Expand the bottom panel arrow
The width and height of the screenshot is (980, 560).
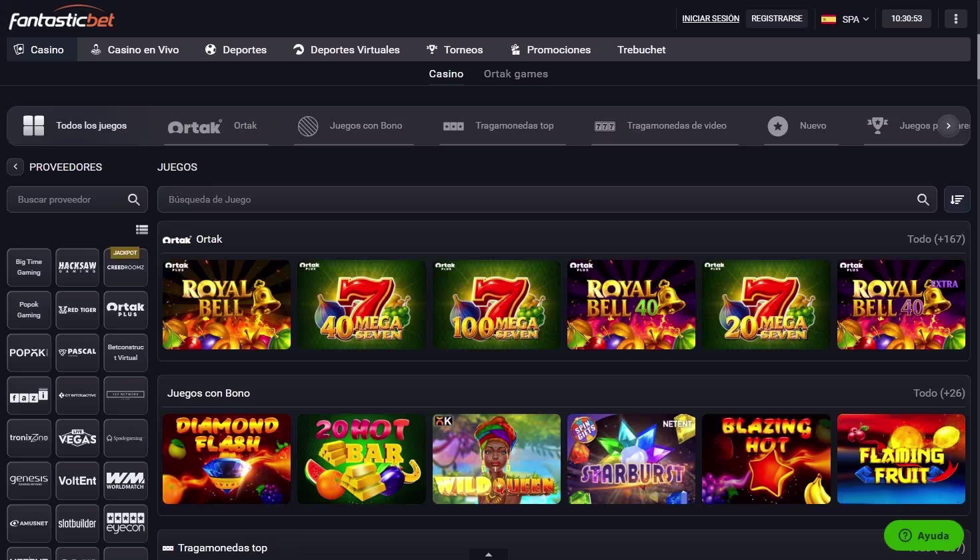click(x=489, y=554)
